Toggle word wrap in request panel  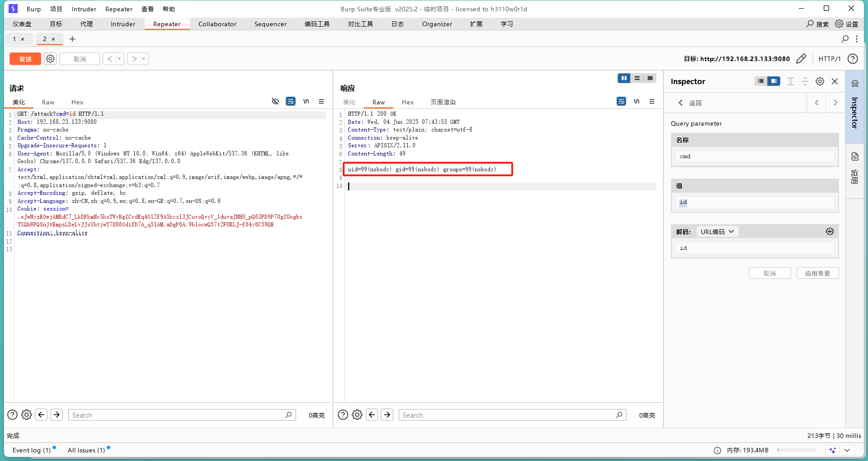pyautogui.click(x=291, y=101)
